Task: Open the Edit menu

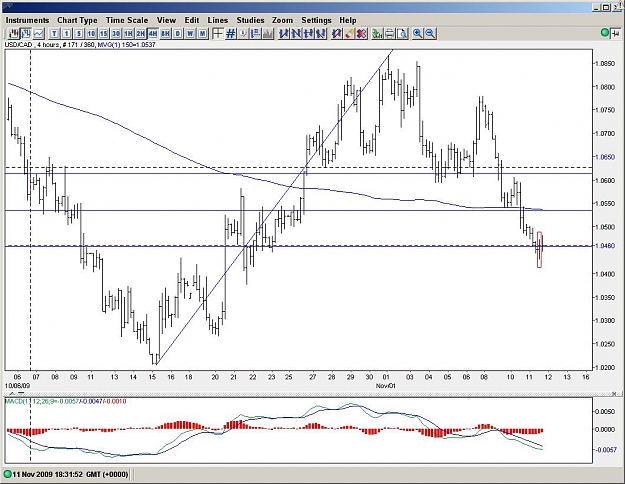Action: (192, 20)
